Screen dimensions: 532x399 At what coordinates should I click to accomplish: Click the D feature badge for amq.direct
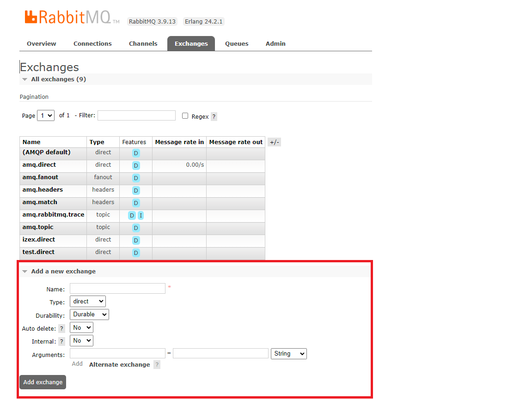[x=136, y=165]
